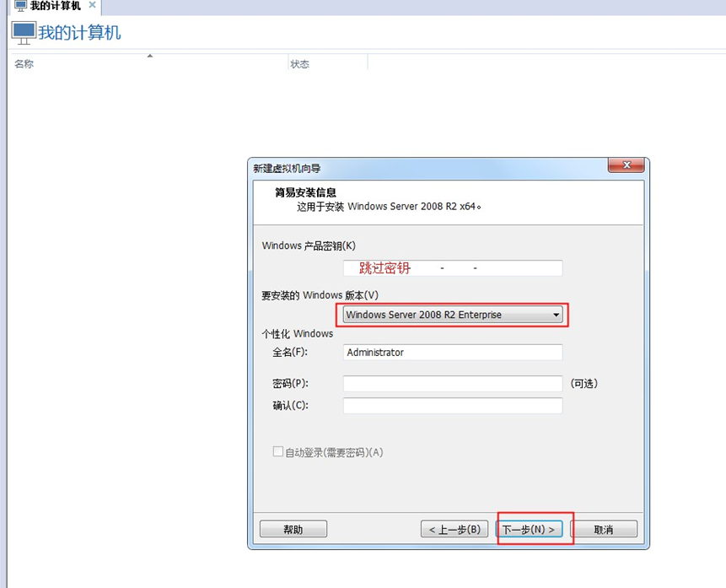
Task: Go back with the 上一步(B) button
Action: pyautogui.click(x=454, y=529)
